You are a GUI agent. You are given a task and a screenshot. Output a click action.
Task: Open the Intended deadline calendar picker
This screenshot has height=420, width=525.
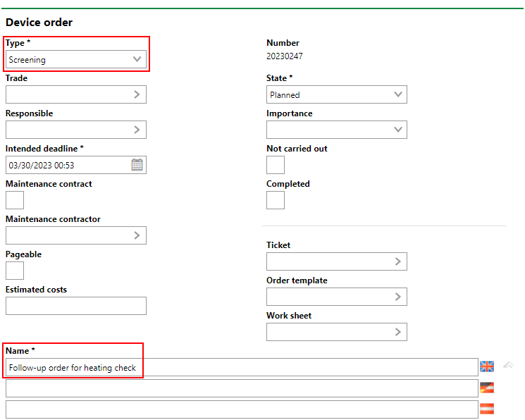[137, 165]
